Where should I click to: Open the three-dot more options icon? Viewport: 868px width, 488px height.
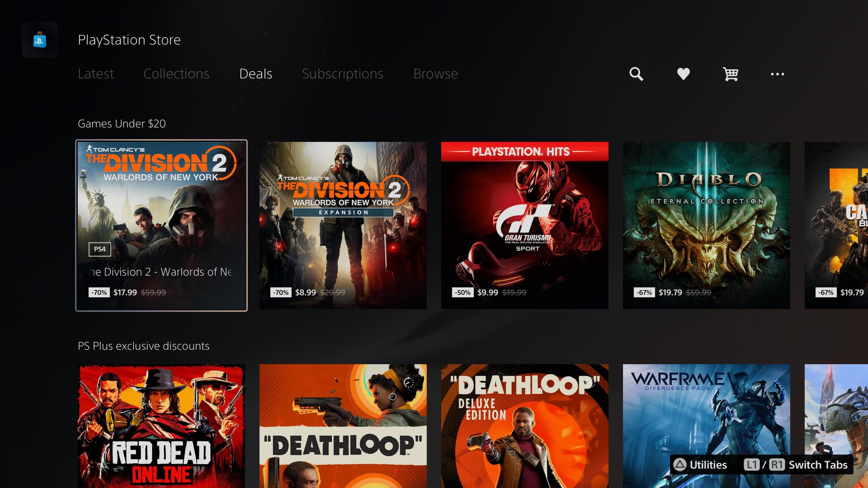[777, 74]
